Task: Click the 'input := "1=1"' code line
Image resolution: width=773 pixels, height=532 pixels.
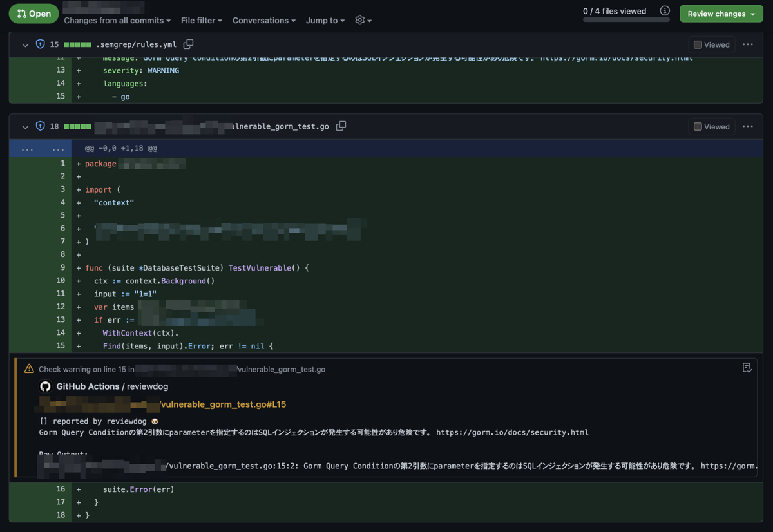Action: [125, 294]
